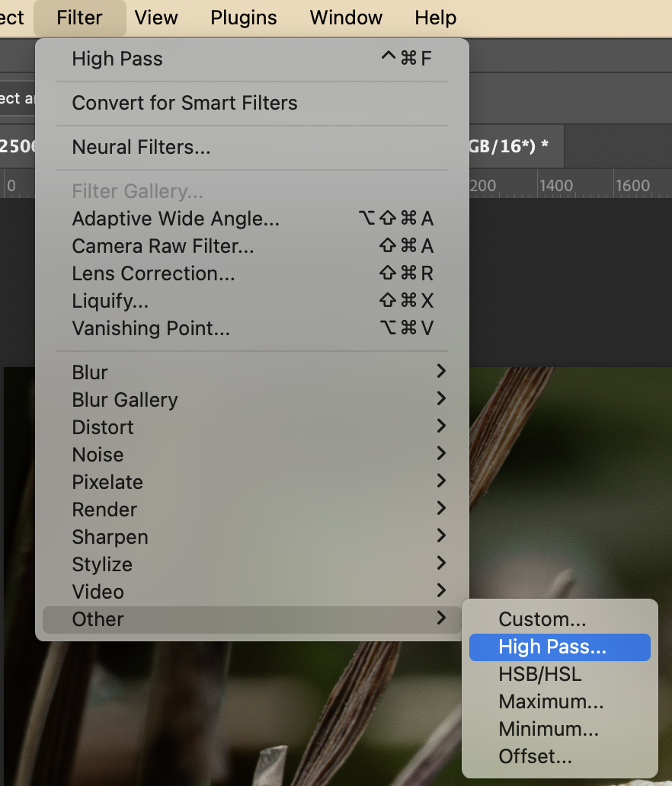
Task: Launch the Liquify filter
Action: tap(110, 301)
